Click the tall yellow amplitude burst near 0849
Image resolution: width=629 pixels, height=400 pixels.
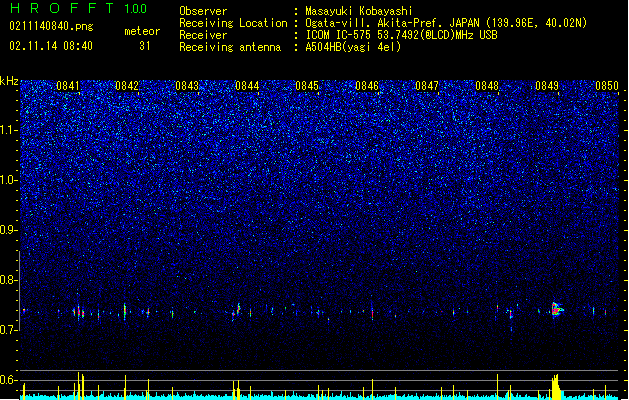556,387
